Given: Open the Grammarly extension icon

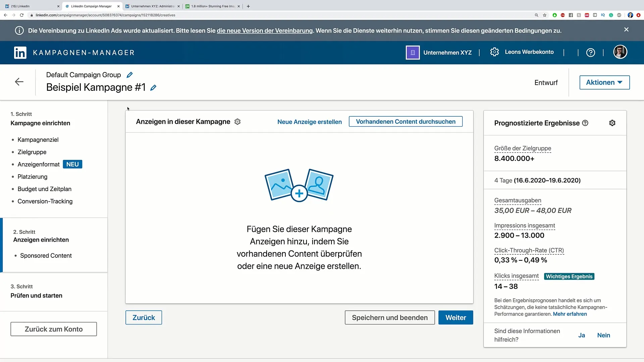Looking at the screenshot, I should [x=611, y=15].
